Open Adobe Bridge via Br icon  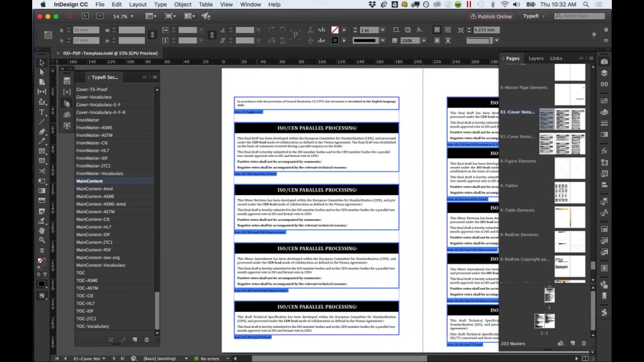(86, 16)
